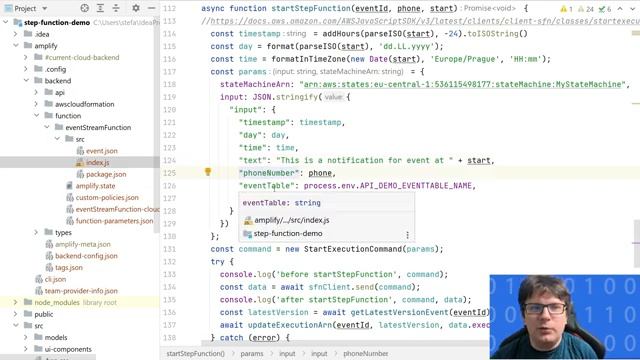Collapse the eventStreamFunction folder

(x=47, y=127)
